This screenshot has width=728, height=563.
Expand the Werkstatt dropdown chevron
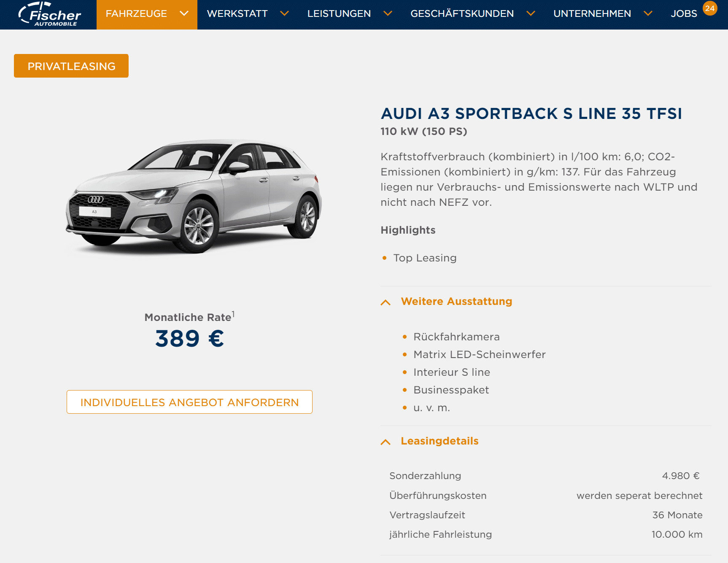coord(285,13)
